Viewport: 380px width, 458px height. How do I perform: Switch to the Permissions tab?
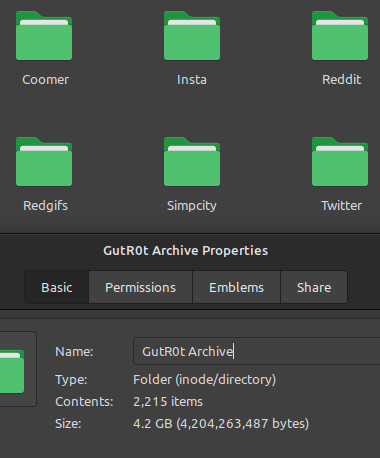(x=140, y=287)
